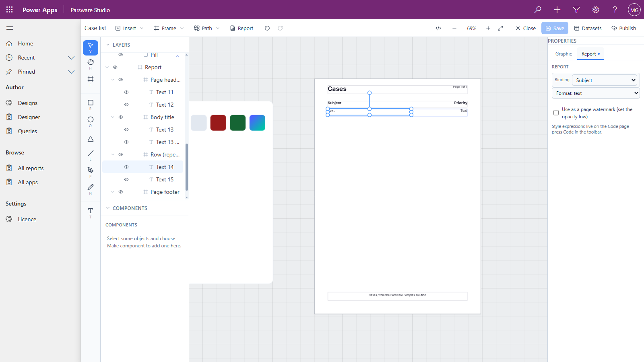
Task: Open the app launcher waffle icon
Action: pos(10,10)
